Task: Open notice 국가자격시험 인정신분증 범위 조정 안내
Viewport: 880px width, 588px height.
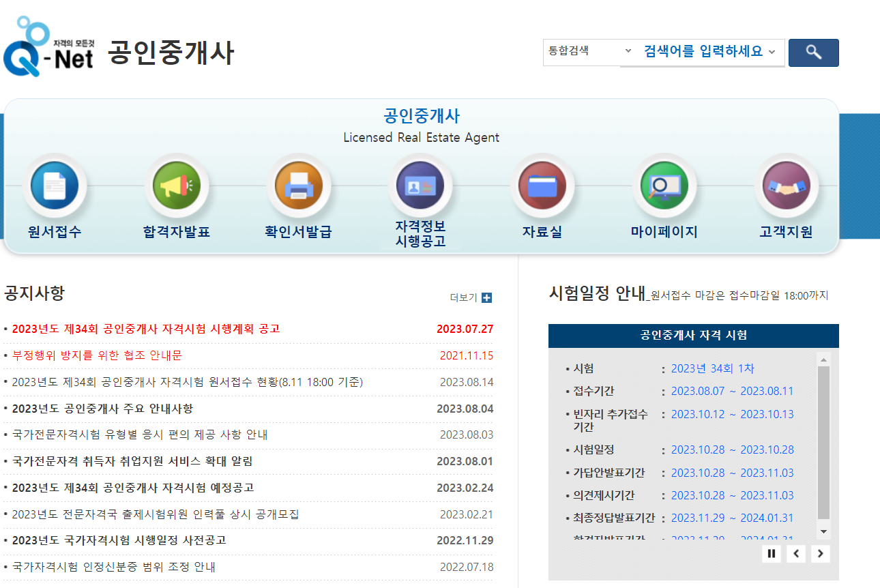Action: pyautogui.click(x=114, y=567)
